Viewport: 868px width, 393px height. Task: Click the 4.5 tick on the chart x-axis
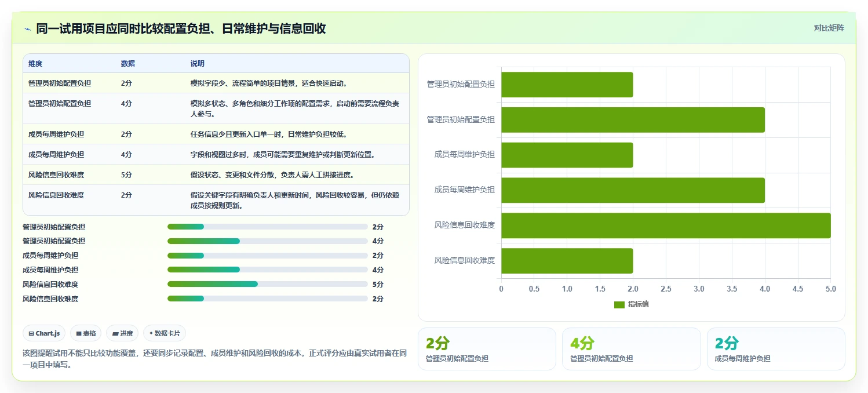tap(798, 289)
